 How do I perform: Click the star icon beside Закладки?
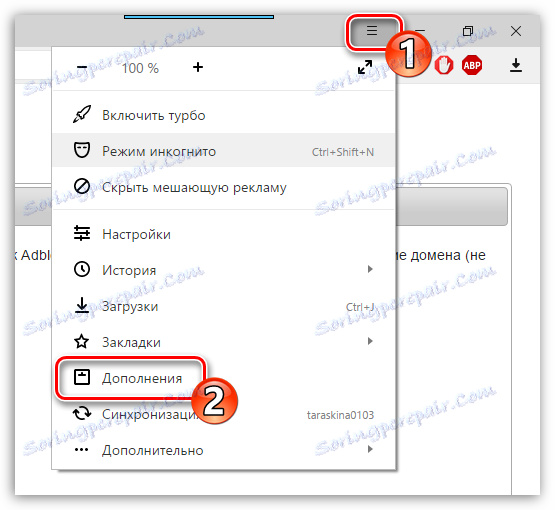tap(82, 342)
